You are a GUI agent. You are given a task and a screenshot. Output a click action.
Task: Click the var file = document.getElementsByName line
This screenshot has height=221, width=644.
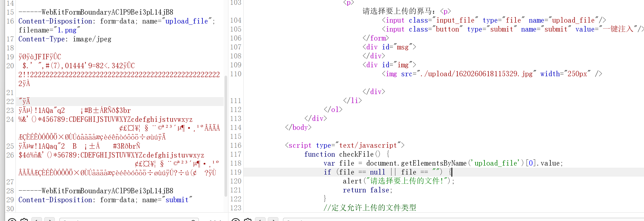(x=443, y=163)
